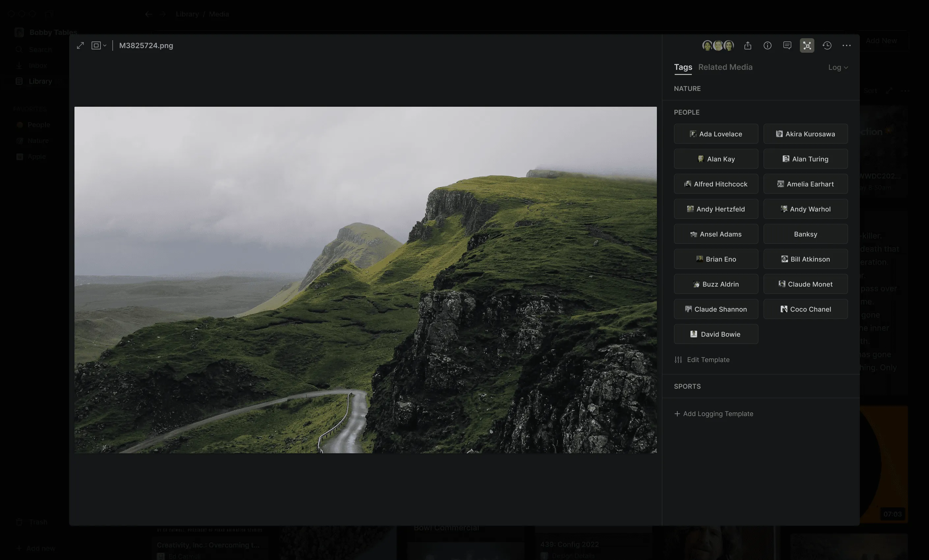This screenshot has width=929, height=560.
Task: Toggle the tags panel icon
Action: pyautogui.click(x=807, y=46)
